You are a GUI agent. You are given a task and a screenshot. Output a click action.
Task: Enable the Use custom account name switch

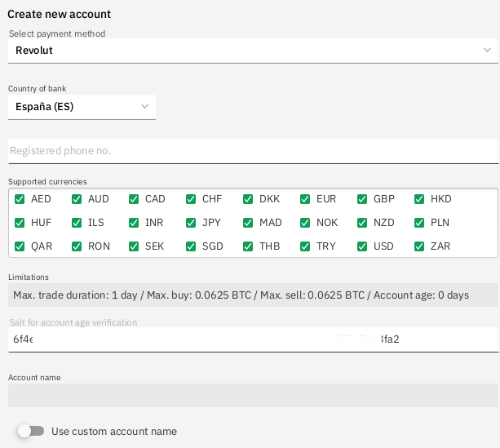pyautogui.click(x=30, y=431)
